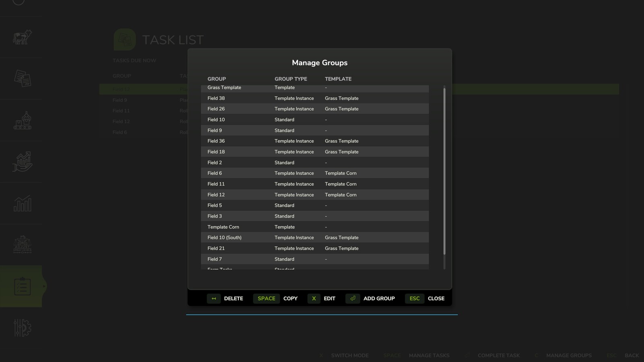Select MANAGE GROUPS in the bottom status bar
Image resolution: width=644 pixels, height=362 pixels.
[569, 356]
